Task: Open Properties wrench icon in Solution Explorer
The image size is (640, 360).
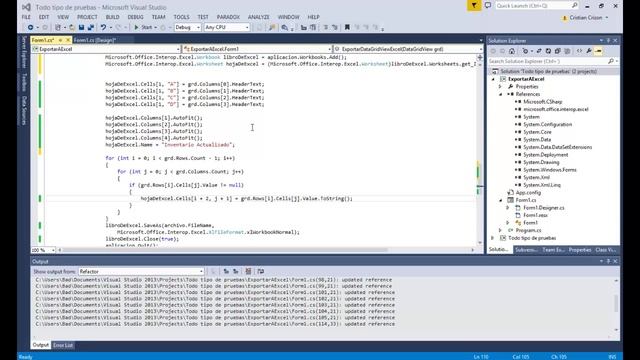Action: (x=589, y=51)
